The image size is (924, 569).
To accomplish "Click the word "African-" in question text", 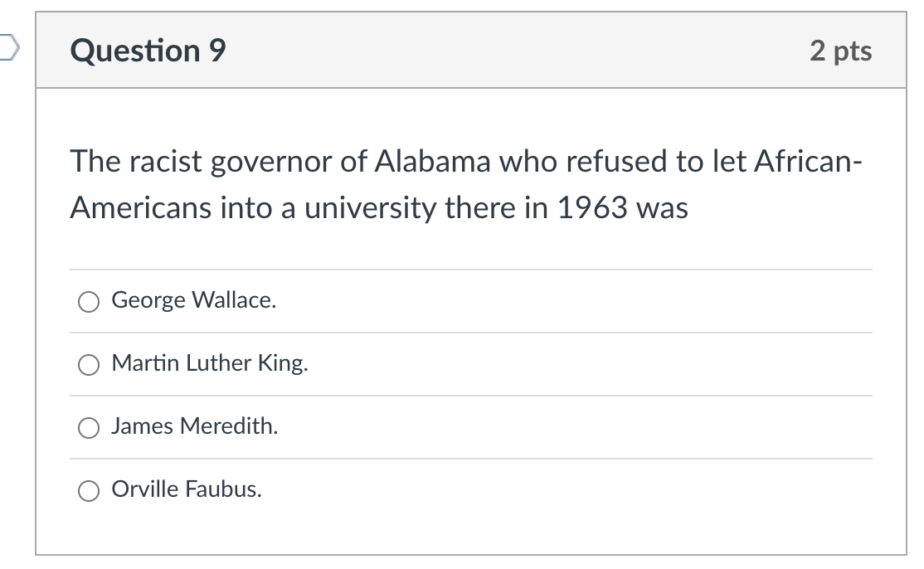I will point(808,161).
